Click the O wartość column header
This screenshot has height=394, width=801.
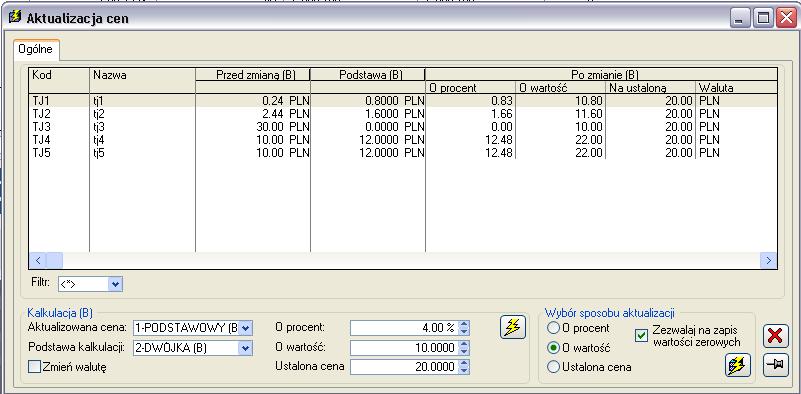pyautogui.click(x=560, y=87)
